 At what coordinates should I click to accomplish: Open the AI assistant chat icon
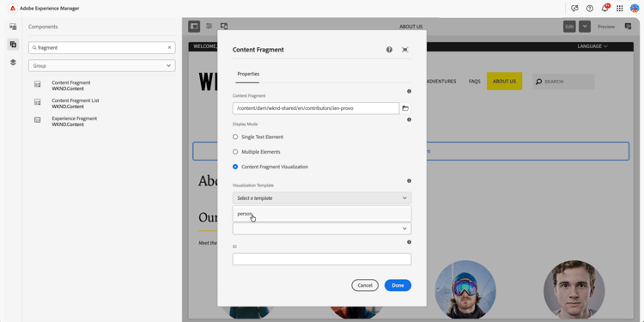[574, 9]
